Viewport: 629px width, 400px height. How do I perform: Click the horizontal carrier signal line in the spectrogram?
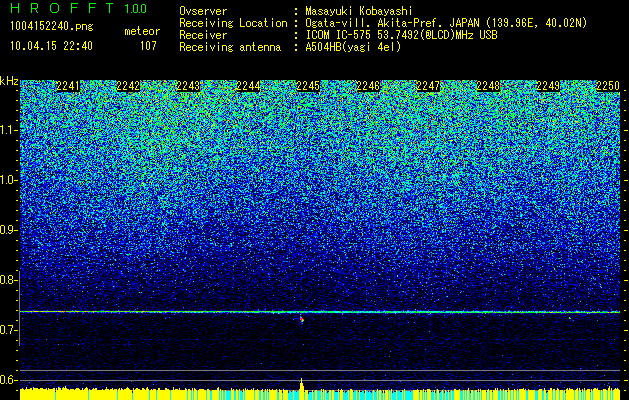pos(320,312)
